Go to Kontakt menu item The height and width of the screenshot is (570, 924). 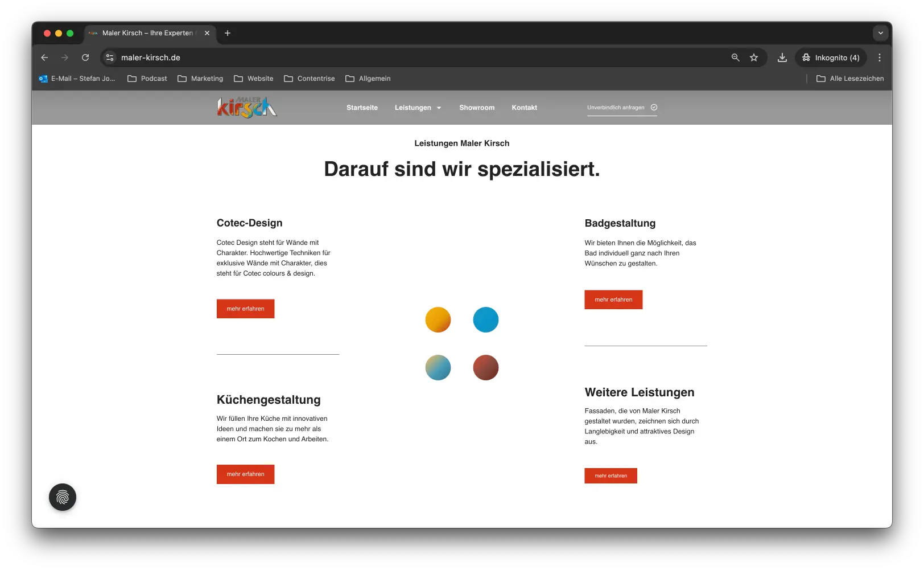coord(524,108)
